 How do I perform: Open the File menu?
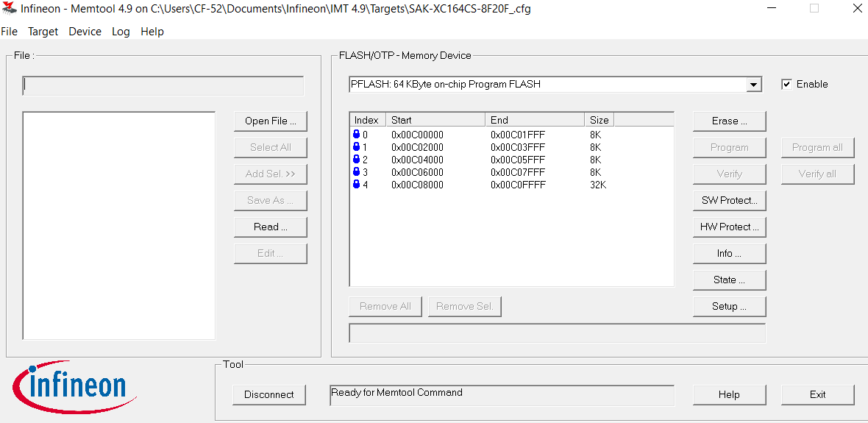coord(10,32)
